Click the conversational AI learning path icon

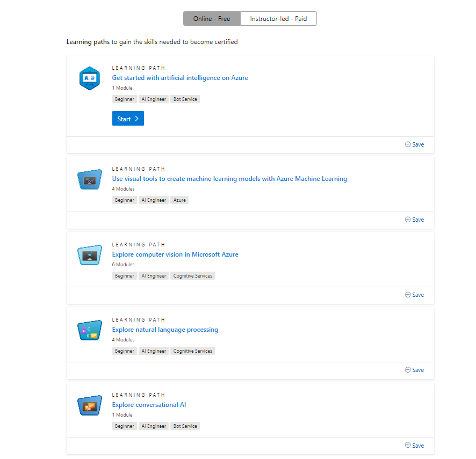pos(89,405)
